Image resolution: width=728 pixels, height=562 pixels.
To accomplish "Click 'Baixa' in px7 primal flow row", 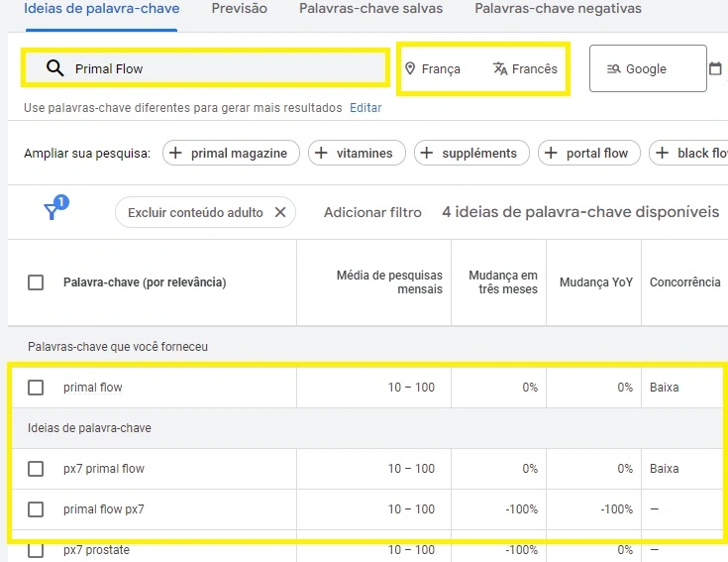I will coord(665,469).
